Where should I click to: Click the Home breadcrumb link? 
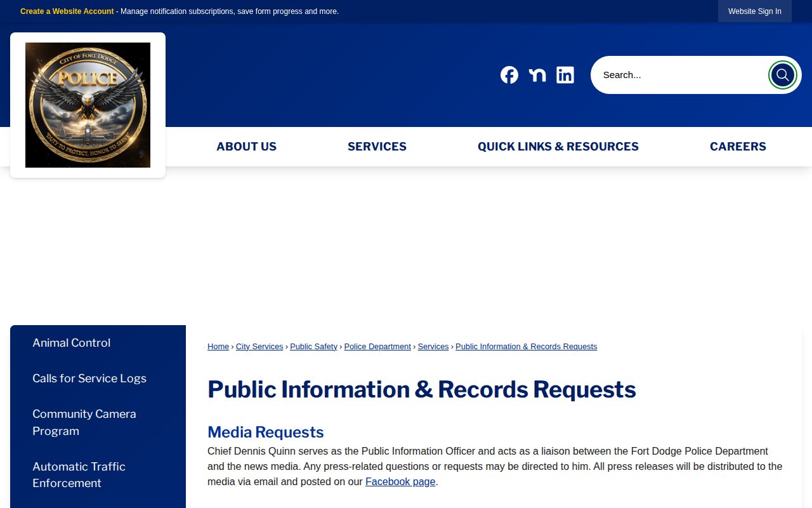tap(218, 347)
